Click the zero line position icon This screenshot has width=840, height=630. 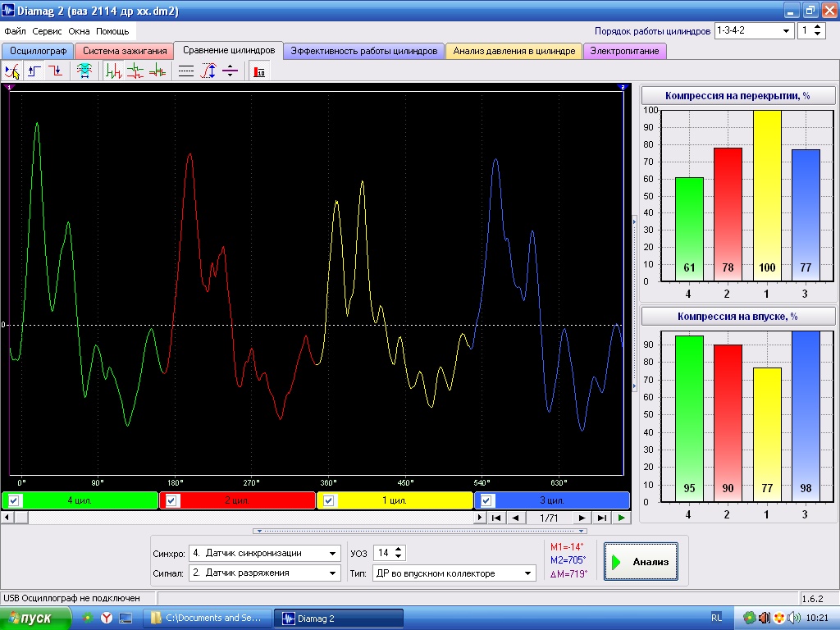[x=230, y=71]
